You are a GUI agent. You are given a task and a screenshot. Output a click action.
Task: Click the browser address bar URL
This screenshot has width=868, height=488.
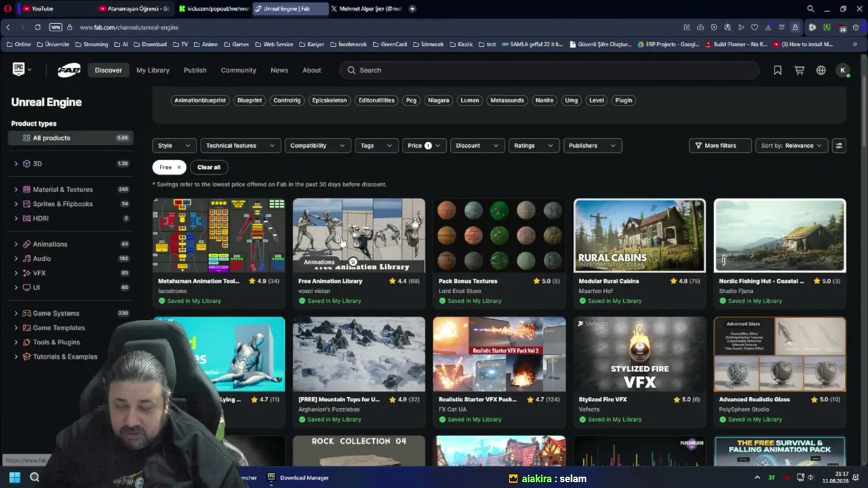click(129, 27)
